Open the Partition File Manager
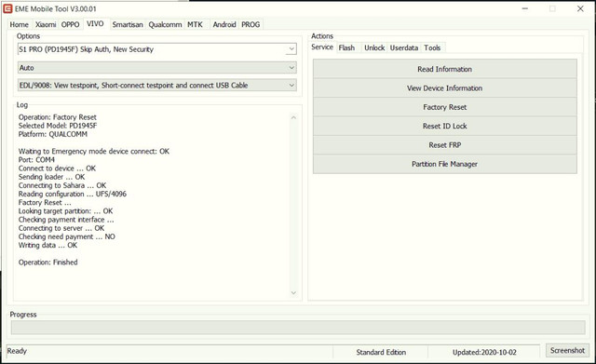 445,164
